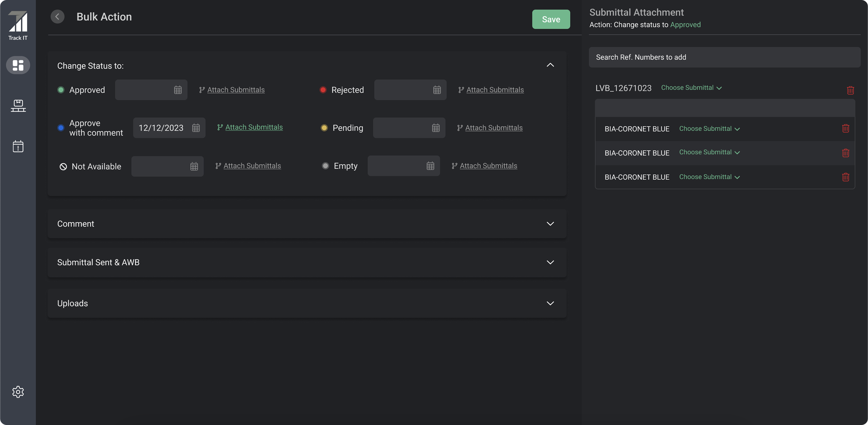Click the LVB_12671023 reference number

point(623,88)
